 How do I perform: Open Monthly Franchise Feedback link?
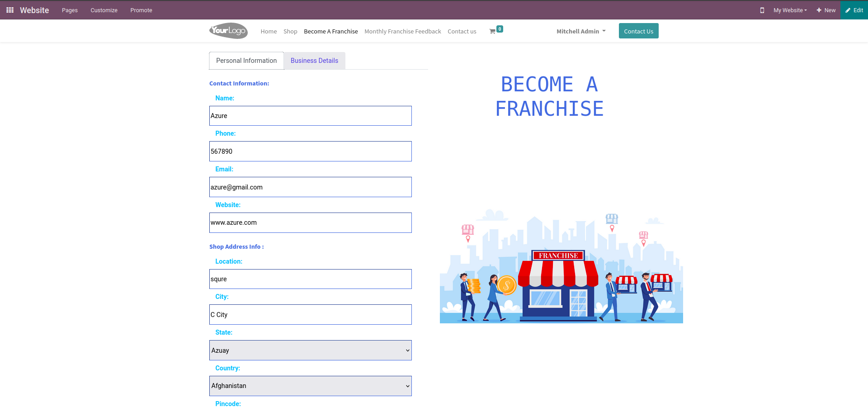[x=403, y=31]
